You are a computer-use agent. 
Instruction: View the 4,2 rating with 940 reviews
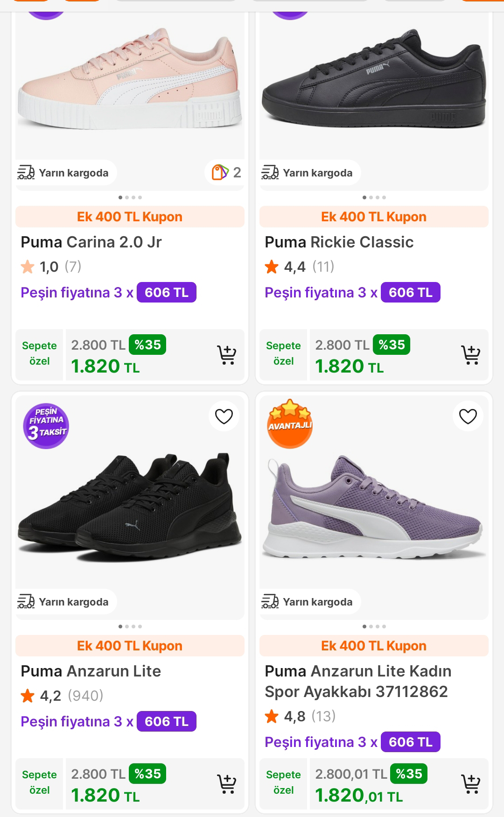62,696
